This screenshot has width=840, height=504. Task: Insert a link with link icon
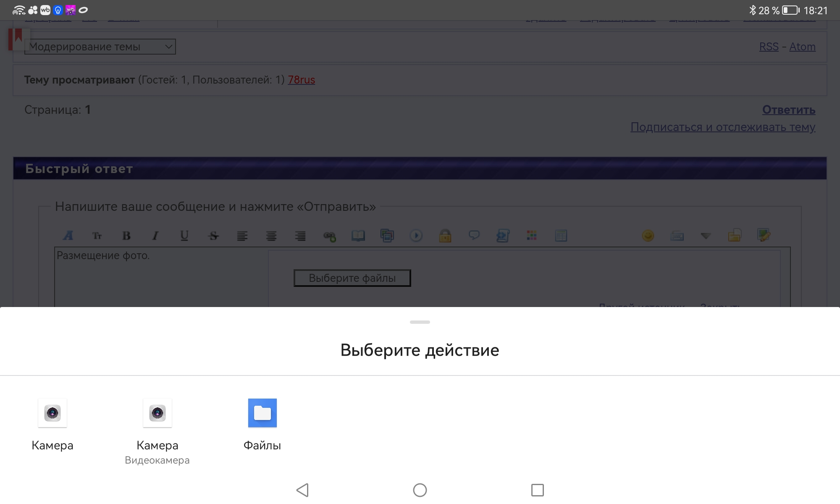click(x=329, y=236)
